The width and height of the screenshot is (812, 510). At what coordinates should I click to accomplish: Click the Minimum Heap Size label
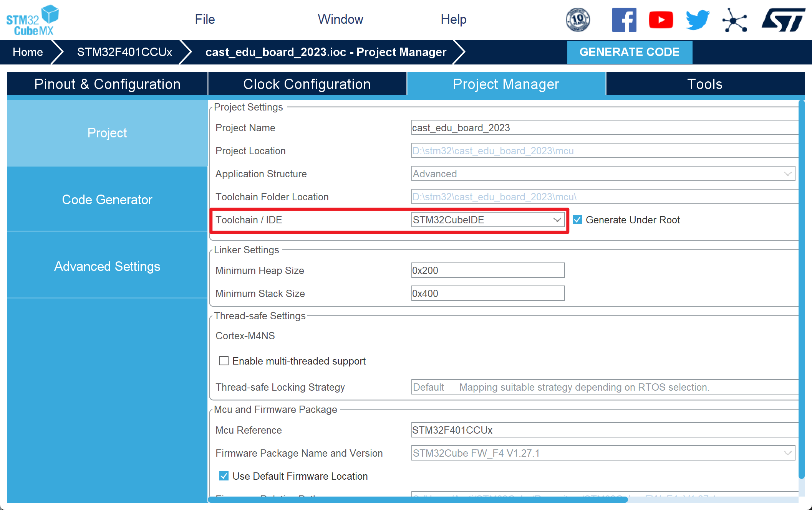tap(260, 271)
